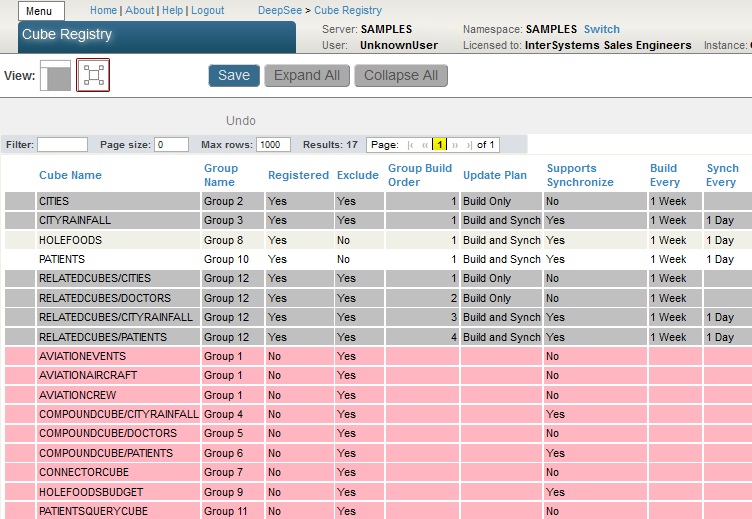Switch namespace using Switch link
Viewport: 752px width, 519px height.
[x=601, y=29]
